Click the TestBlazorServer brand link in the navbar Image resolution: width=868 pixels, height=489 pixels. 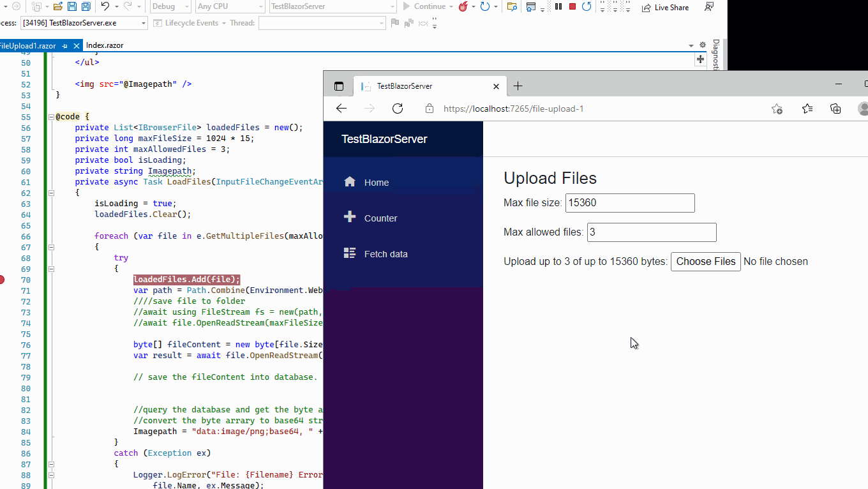384,139
